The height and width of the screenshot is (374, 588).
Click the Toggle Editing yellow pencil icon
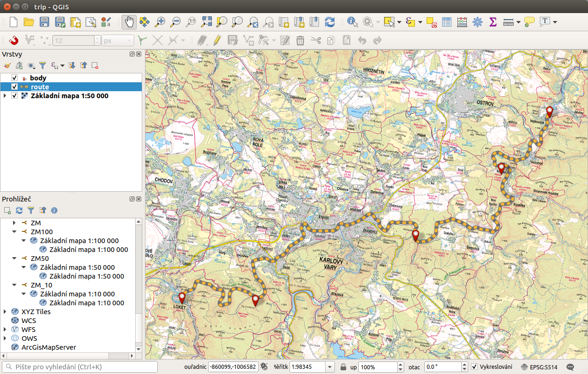[217, 40]
